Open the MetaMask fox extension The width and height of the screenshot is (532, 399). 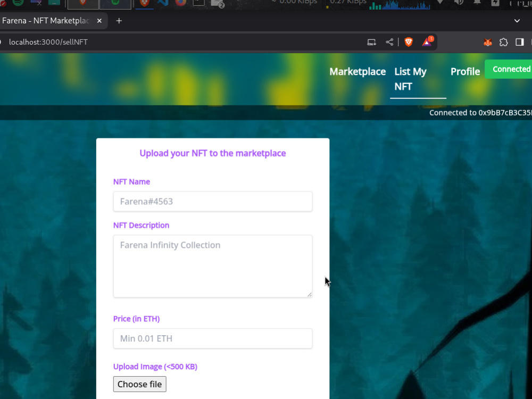[487, 42]
